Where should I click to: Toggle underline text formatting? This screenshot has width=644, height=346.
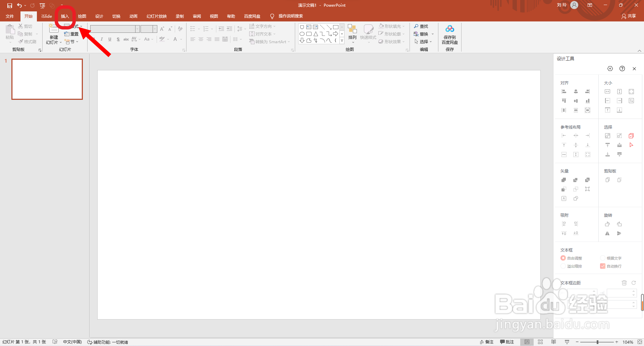click(110, 39)
